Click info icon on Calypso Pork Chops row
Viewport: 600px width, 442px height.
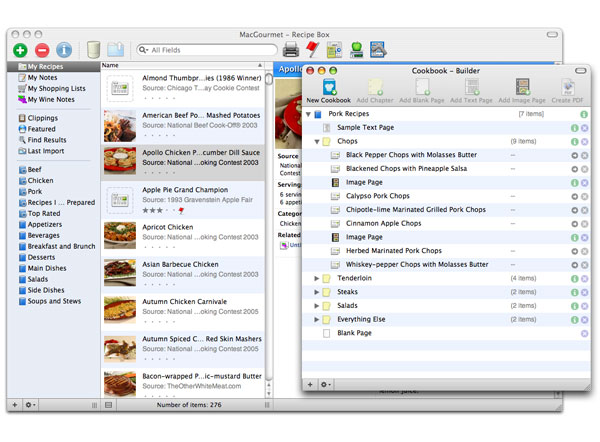(574, 196)
